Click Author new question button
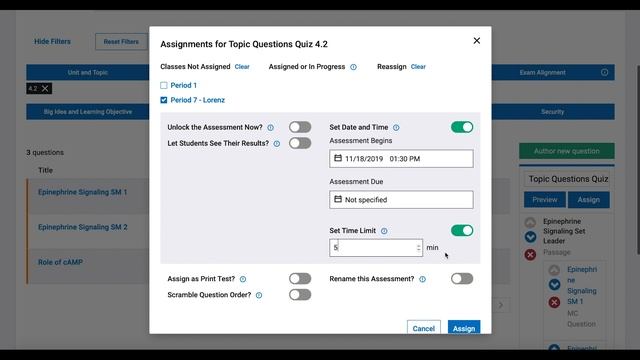This screenshot has height=360, width=640. coord(567,151)
